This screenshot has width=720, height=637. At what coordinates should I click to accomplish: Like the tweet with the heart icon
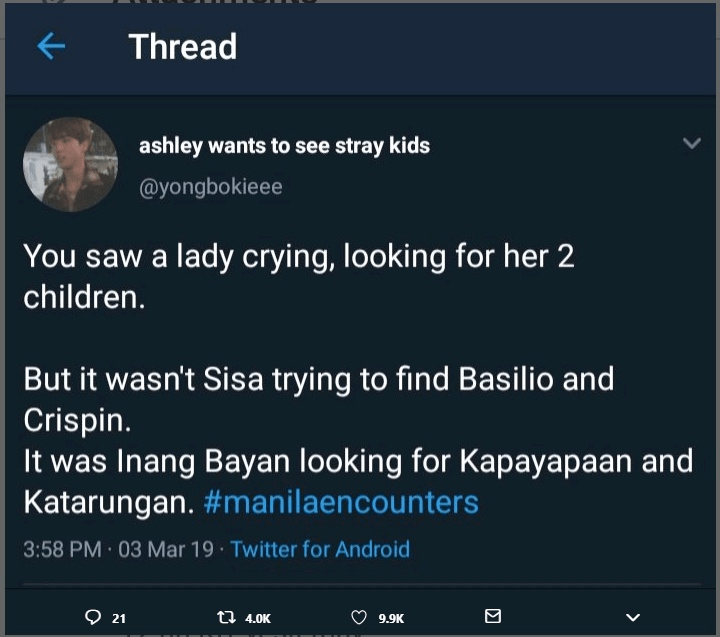[x=360, y=617]
